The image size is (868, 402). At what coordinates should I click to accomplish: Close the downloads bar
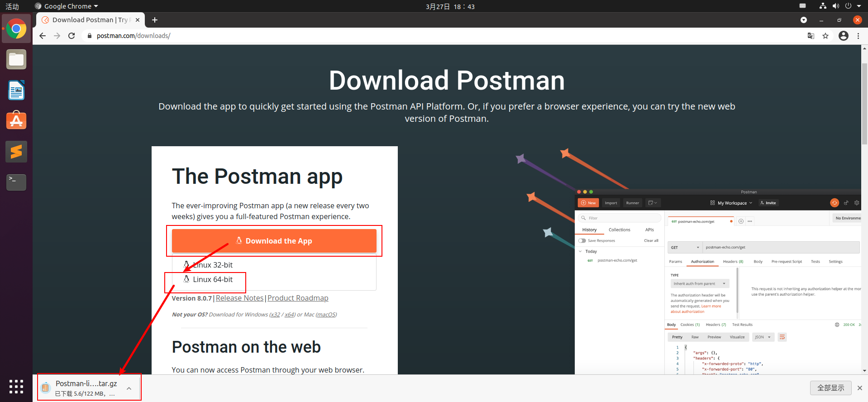[860, 388]
